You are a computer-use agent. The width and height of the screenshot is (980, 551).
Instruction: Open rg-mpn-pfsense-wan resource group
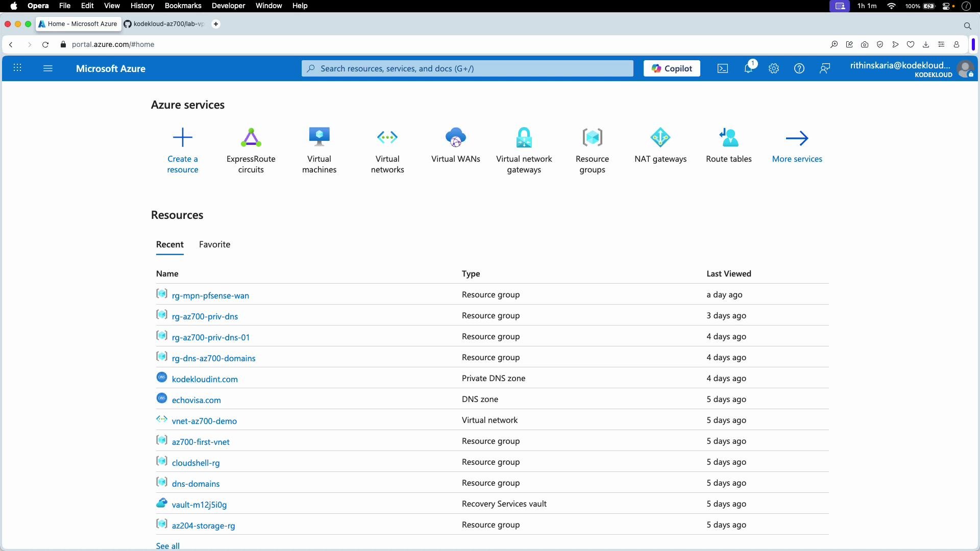point(210,295)
